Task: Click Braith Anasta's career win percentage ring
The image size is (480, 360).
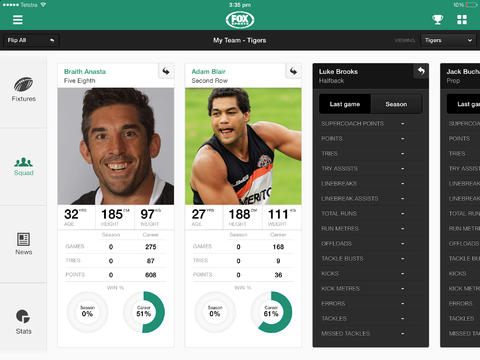Action: (144, 312)
